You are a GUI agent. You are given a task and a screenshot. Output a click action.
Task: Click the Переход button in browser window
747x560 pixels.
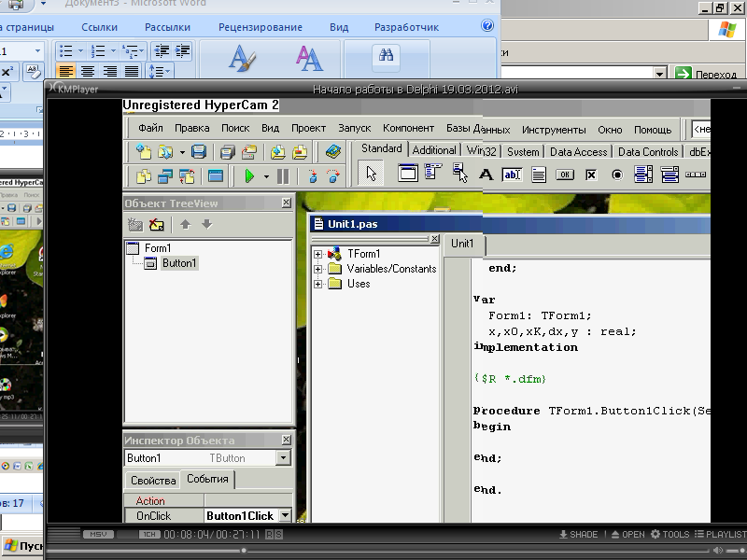[x=709, y=74]
